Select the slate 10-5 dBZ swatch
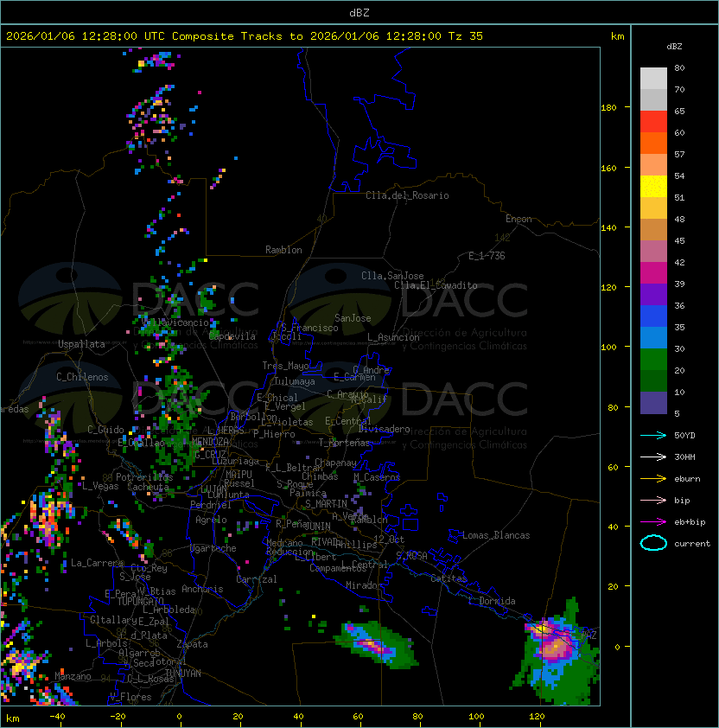 (x=653, y=403)
